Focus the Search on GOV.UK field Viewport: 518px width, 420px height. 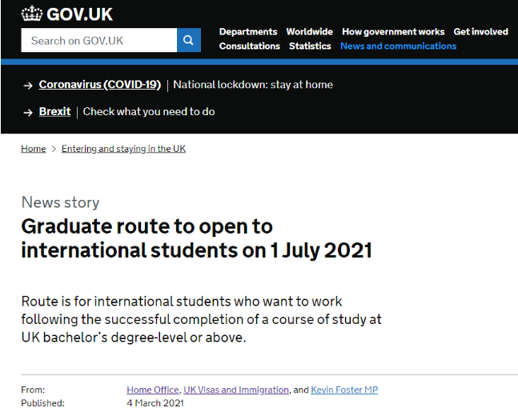point(99,40)
